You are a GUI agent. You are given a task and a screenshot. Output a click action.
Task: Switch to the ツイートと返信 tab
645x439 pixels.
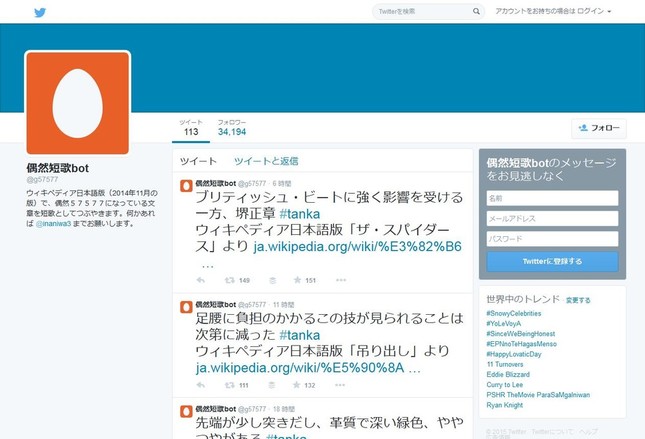[x=266, y=161]
